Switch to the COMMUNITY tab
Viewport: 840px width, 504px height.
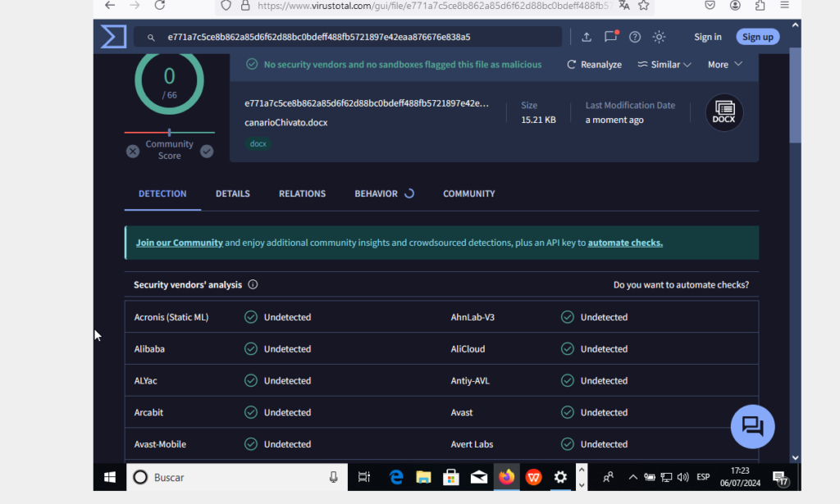468,193
